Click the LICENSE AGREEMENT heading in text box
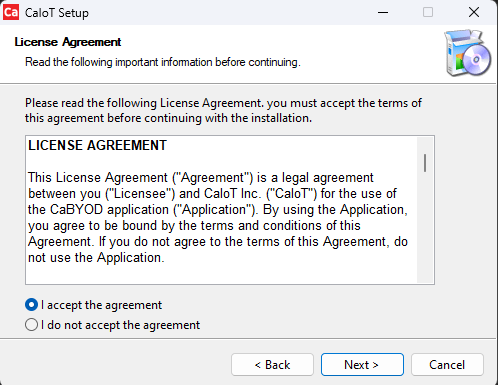This screenshot has width=498, height=385. [97, 145]
